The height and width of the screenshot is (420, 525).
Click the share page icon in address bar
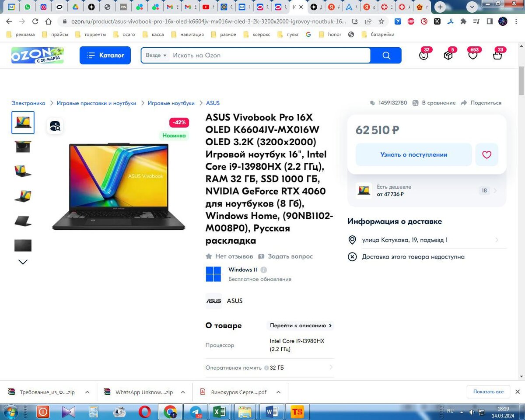pyautogui.click(x=368, y=21)
